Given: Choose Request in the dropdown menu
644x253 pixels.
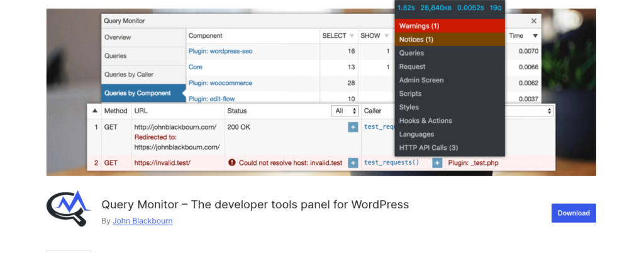Looking at the screenshot, I should [x=450, y=67].
